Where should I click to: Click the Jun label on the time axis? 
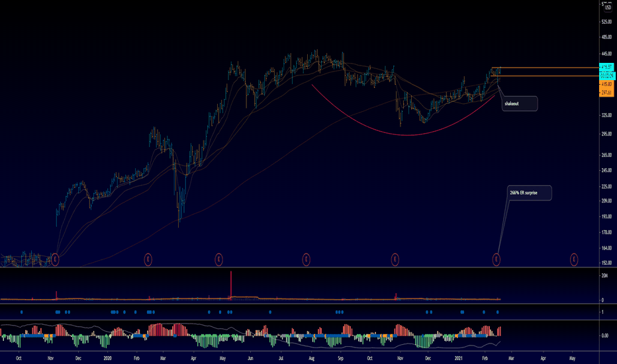coord(251,358)
